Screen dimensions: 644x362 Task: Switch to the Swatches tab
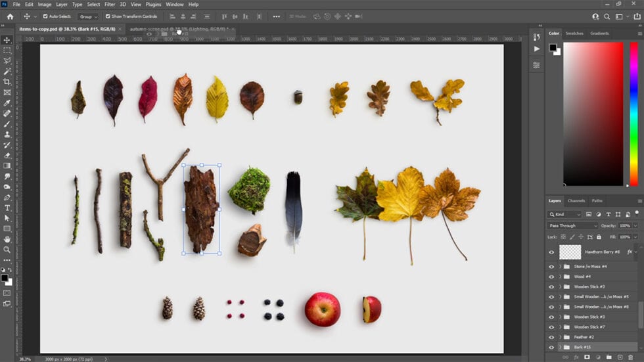574,34
